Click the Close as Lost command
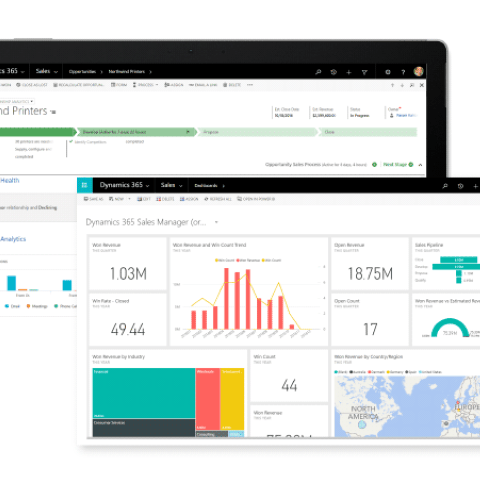Viewport: 480px width, 480px height. [32, 85]
